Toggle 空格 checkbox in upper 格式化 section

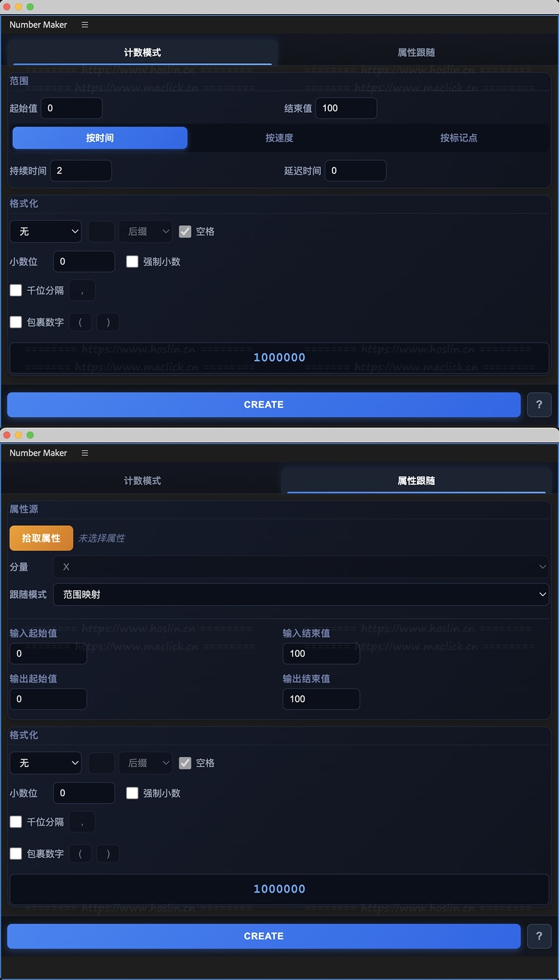[185, 231]
